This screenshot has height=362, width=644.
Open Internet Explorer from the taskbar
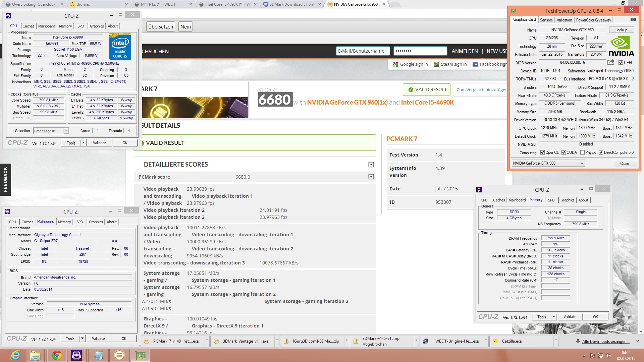point(15,355)
